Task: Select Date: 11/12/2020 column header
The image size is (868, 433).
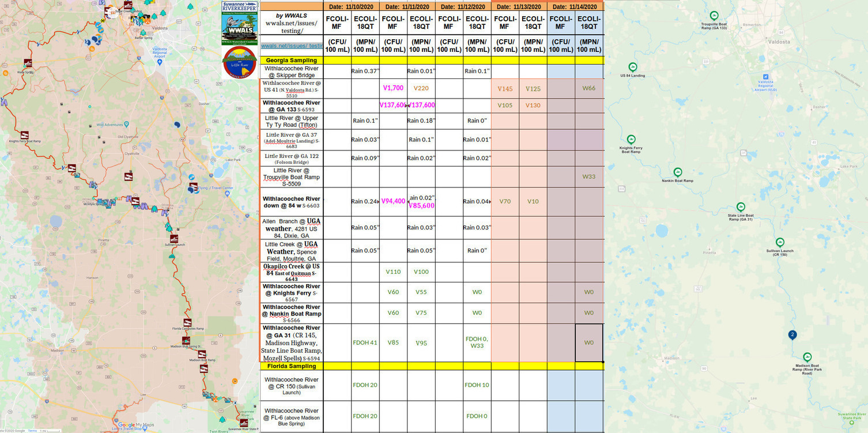Action: point(463,7)
